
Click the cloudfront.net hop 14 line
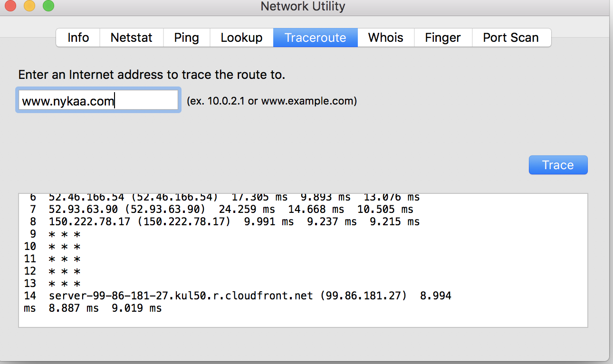coord(238,302)
